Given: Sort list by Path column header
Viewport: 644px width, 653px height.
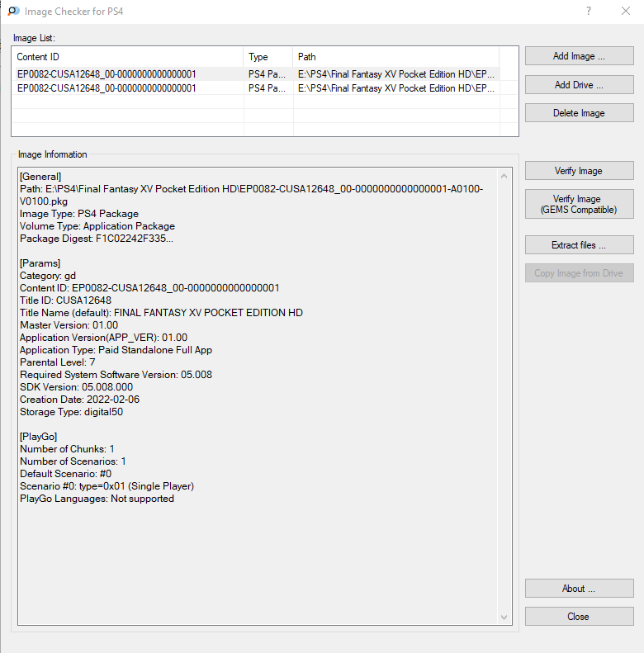Looking at the screenshot, I should tap(395, 57).
